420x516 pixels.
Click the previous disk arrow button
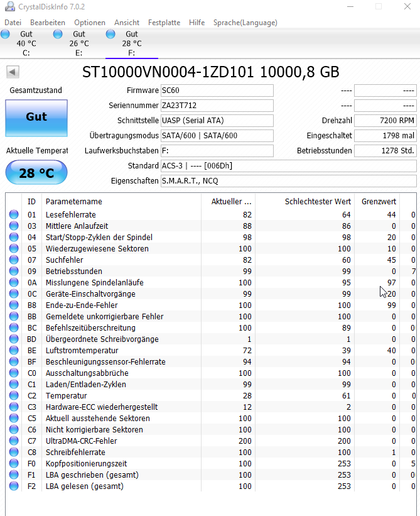(13, 72)
